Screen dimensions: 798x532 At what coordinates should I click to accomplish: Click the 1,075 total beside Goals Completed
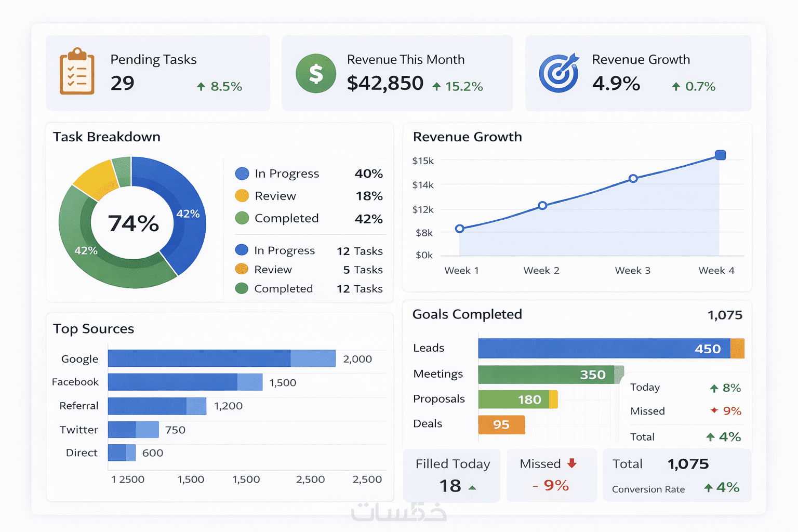pyautogui.click(x=725, y=315)
